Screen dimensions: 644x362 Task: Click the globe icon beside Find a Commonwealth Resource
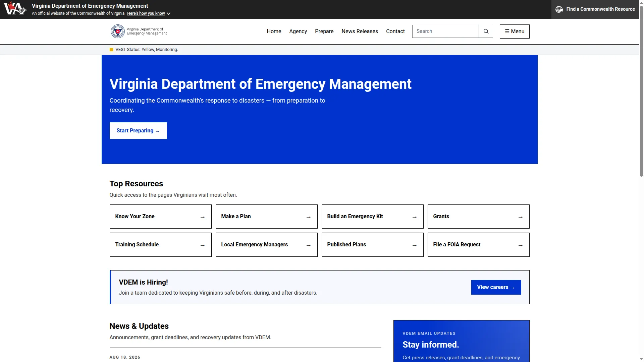point(559,9)
